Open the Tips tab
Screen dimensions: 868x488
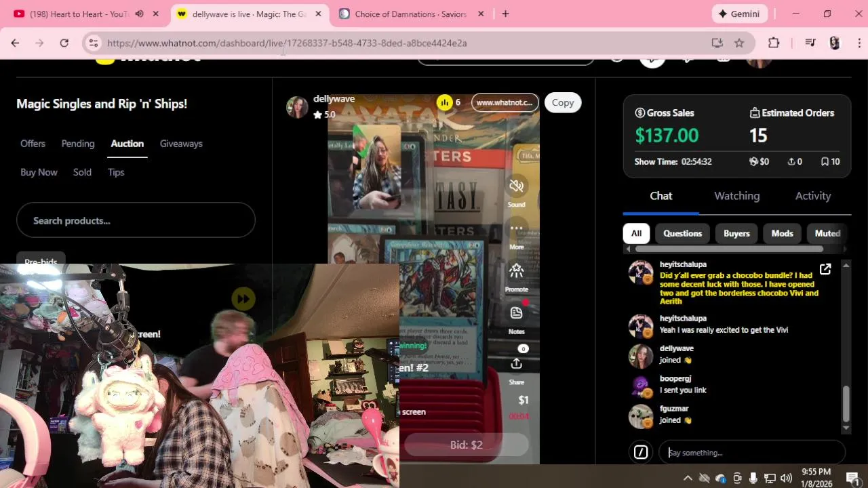[116, 172]
